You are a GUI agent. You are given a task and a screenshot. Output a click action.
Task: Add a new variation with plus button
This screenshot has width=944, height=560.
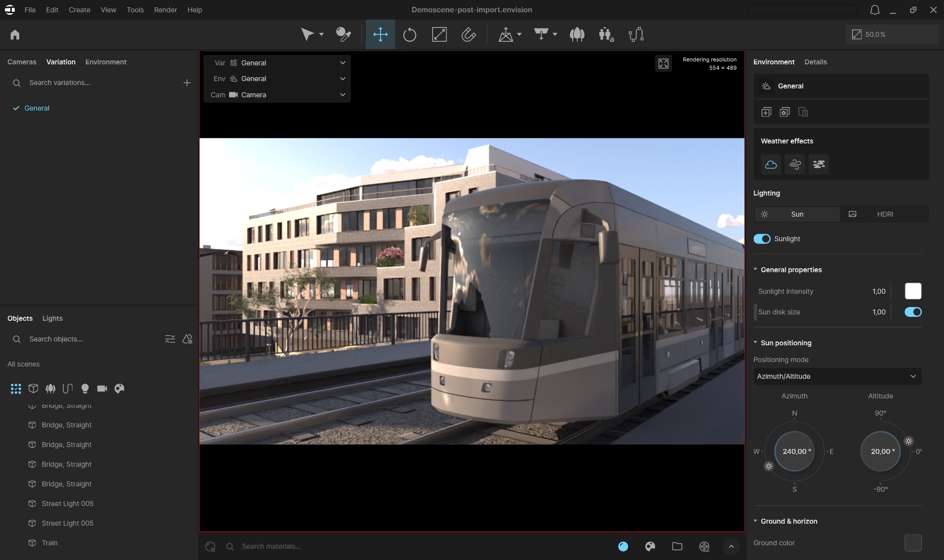pos(187,83)
